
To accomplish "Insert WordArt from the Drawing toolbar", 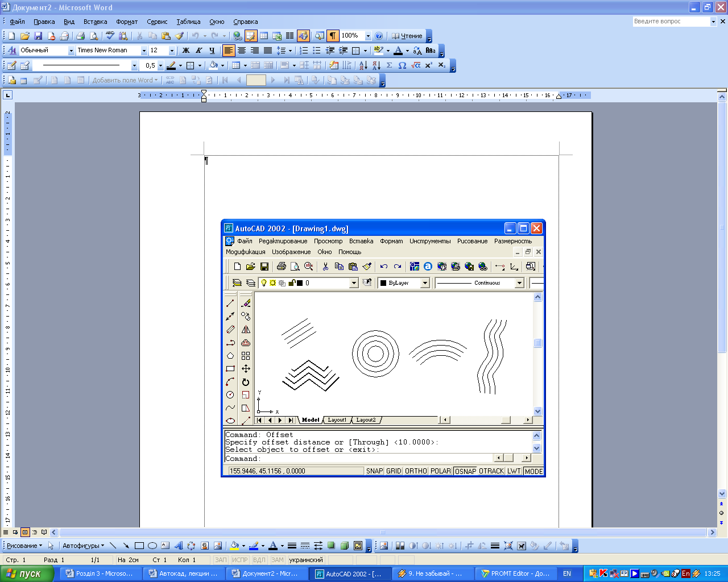I will coord(179,546).
